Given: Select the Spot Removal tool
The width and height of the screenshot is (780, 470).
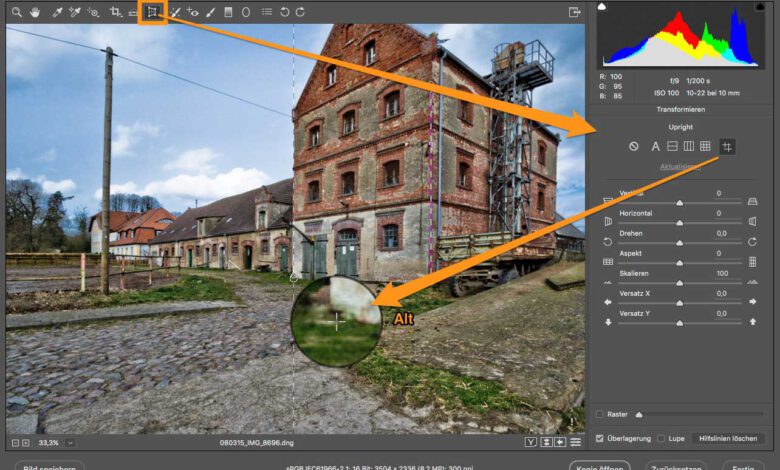Looking at the screenshot, I should coord(175,12).
